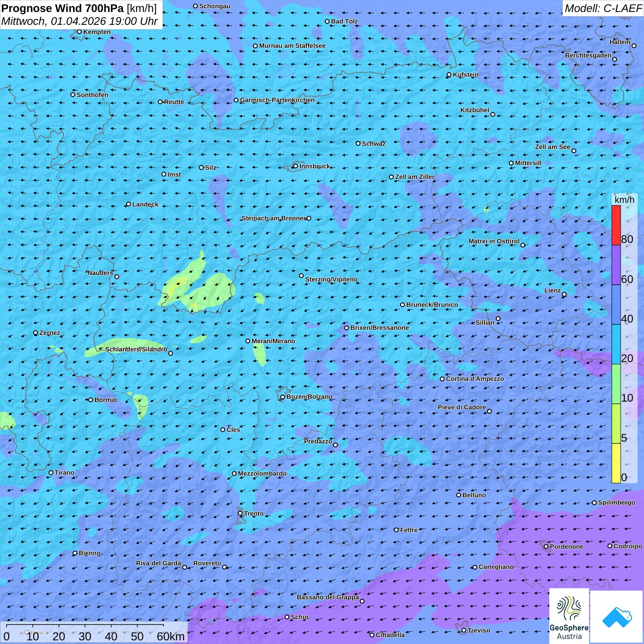Click the 'Bad Tölz' label
Screen dimensions: 644x644
[345, 21]
